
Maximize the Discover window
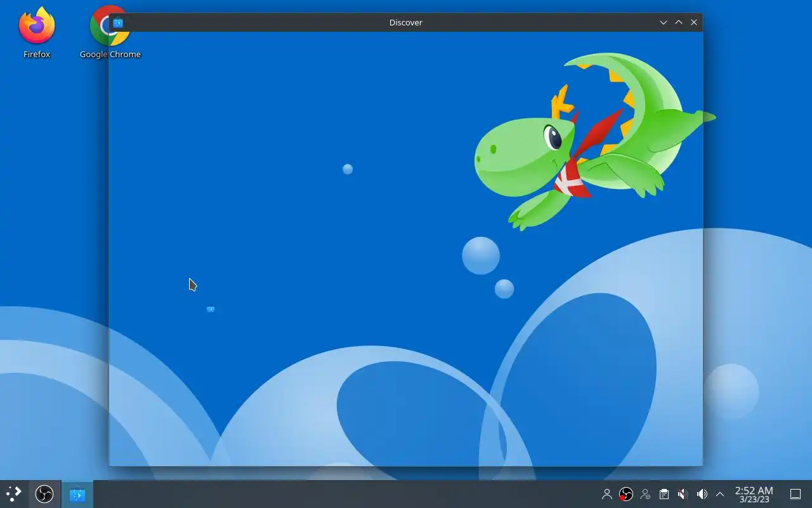679,22
